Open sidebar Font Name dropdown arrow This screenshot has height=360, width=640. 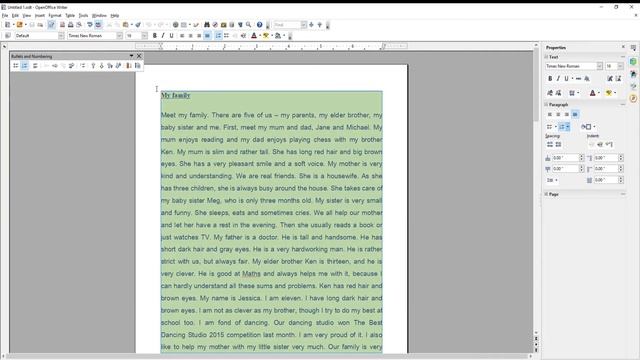pyautogui.click(x=600, y=66)
